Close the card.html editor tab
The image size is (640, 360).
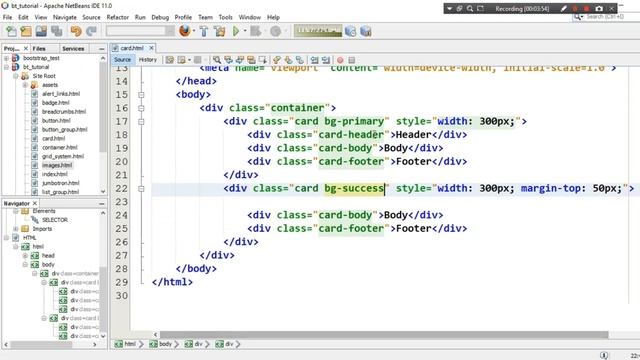pyautogui.click(x=151, y=48)
